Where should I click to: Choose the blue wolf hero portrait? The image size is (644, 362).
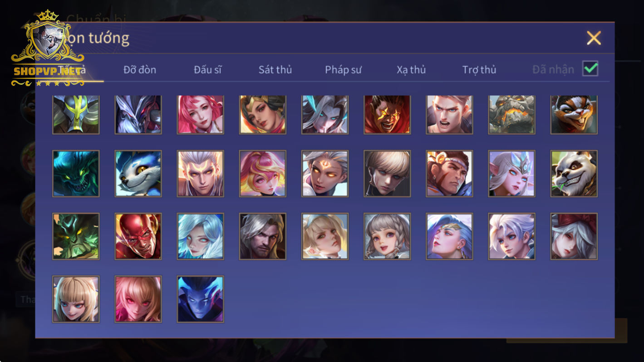(x=138, y=173)
